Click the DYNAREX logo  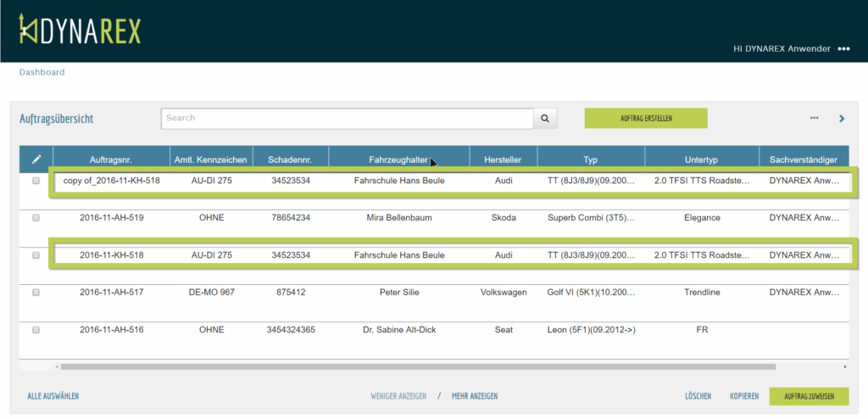pyautogui.click(x=80, y=31)
